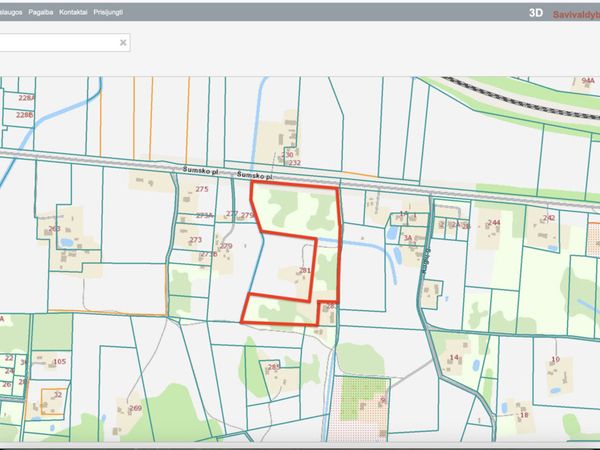This screenshot has width=600, height=450.
Task: Select the plot numbered 14
Action: coord(454,358)
